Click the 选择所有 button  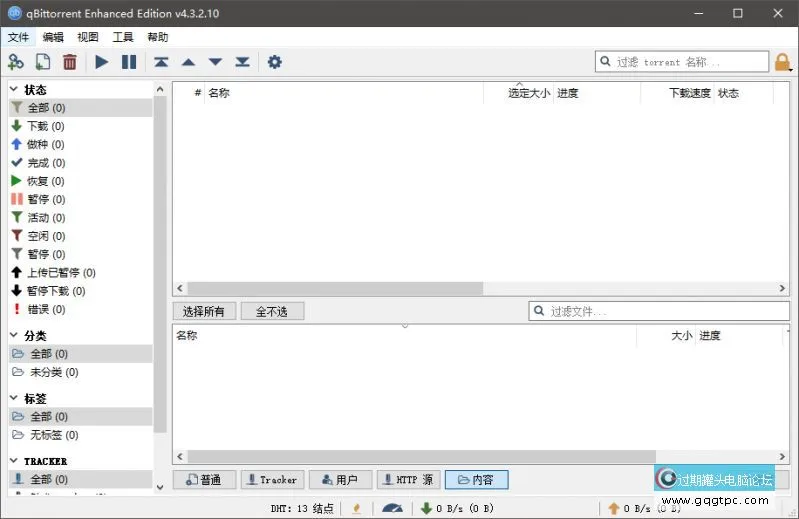[204, 312]
